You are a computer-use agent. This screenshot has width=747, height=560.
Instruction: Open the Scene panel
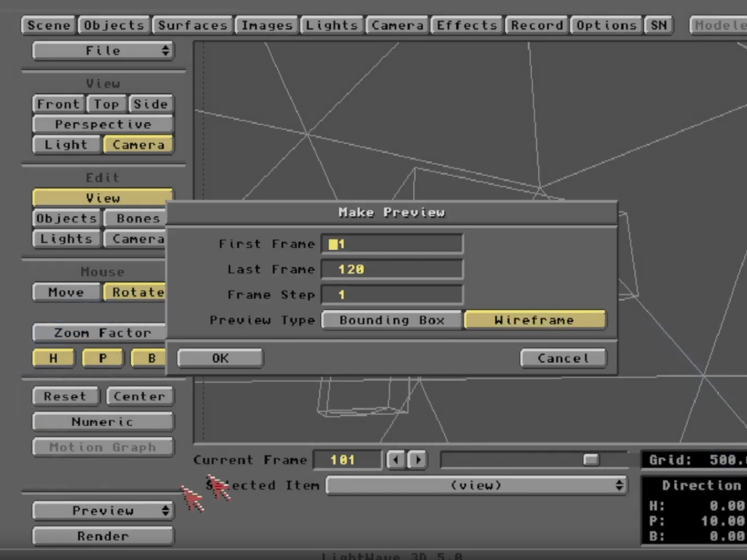coord(48,25)
